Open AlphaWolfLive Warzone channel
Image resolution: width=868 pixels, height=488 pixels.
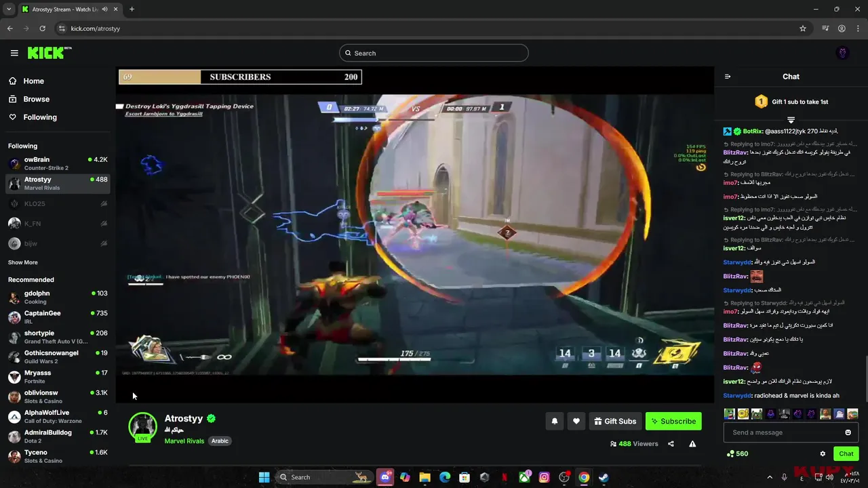[58, 417]
